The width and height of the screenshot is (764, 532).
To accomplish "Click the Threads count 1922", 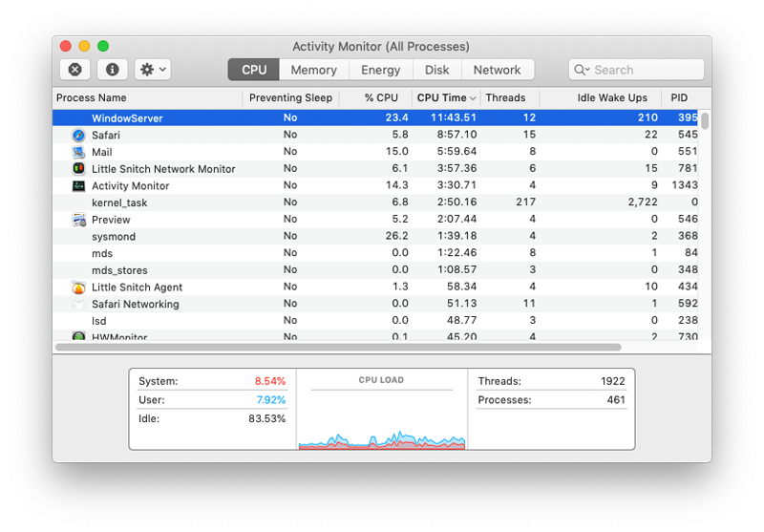I will pos(612,381).
